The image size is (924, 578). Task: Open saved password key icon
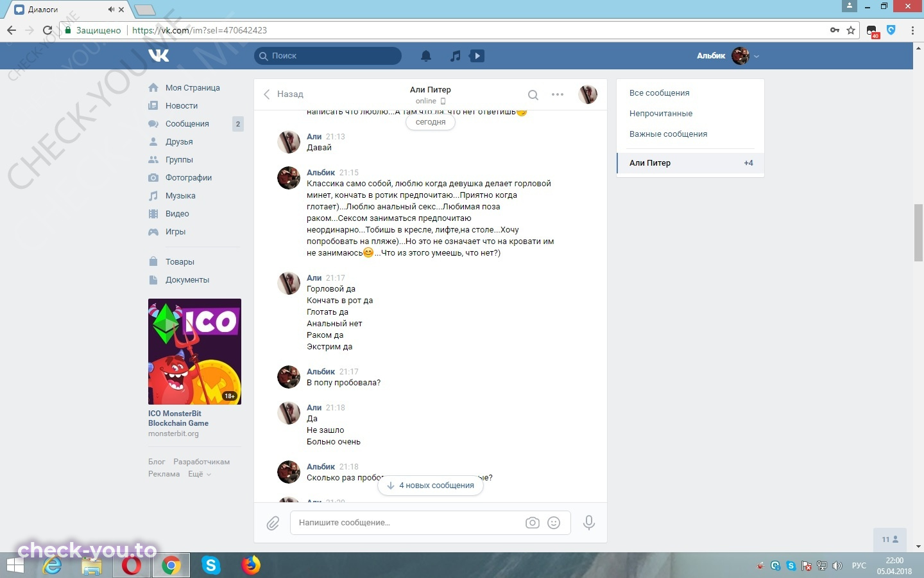click(834, 30)
